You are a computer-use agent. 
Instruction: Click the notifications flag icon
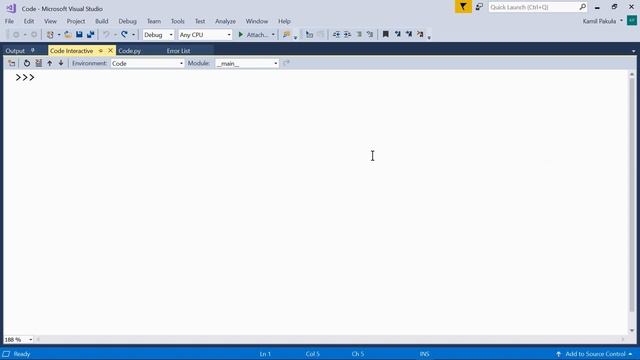[463, 7]
